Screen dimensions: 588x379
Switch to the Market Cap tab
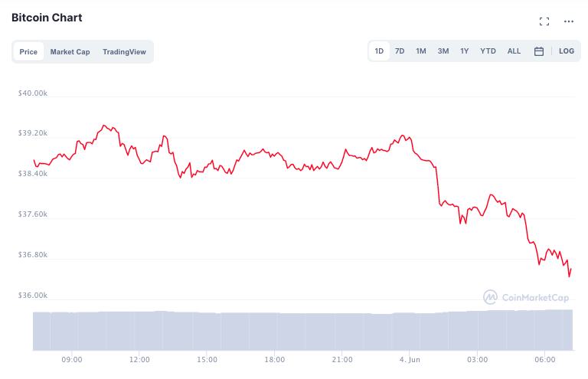tap(70, 52)
